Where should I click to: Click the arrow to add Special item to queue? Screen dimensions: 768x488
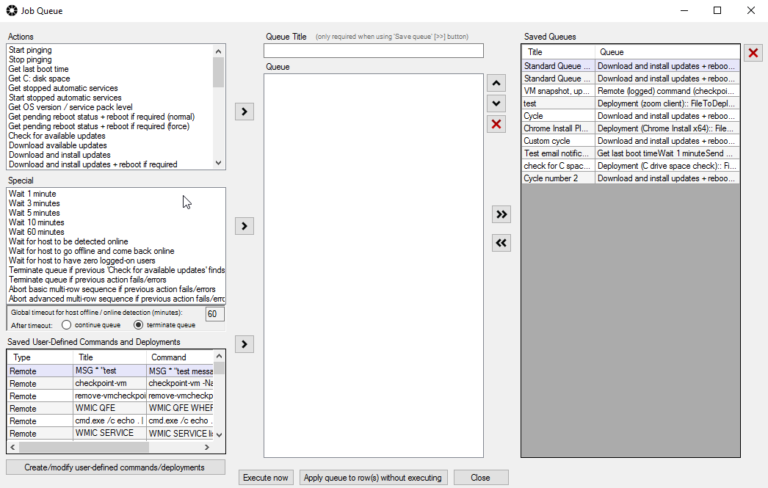point(245,227)
